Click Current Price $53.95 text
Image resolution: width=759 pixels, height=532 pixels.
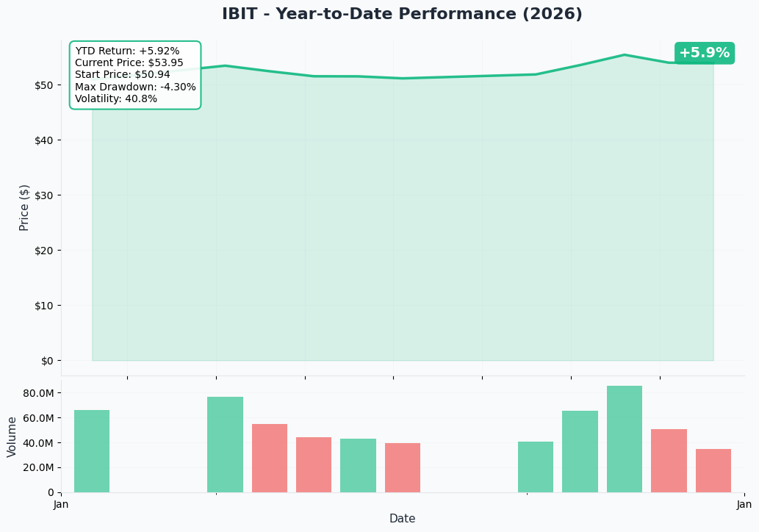point(129,62)
